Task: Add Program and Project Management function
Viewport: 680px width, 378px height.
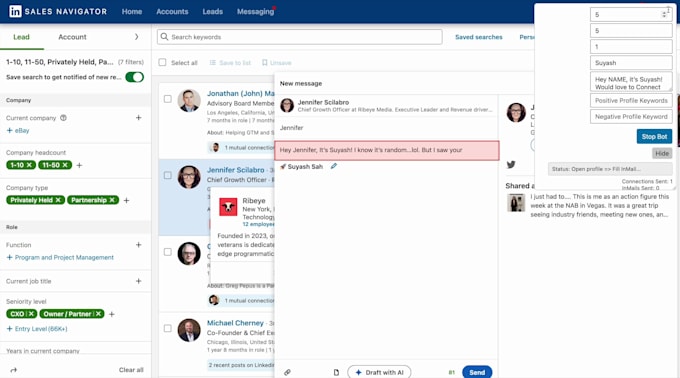Action: click(60, 257)
